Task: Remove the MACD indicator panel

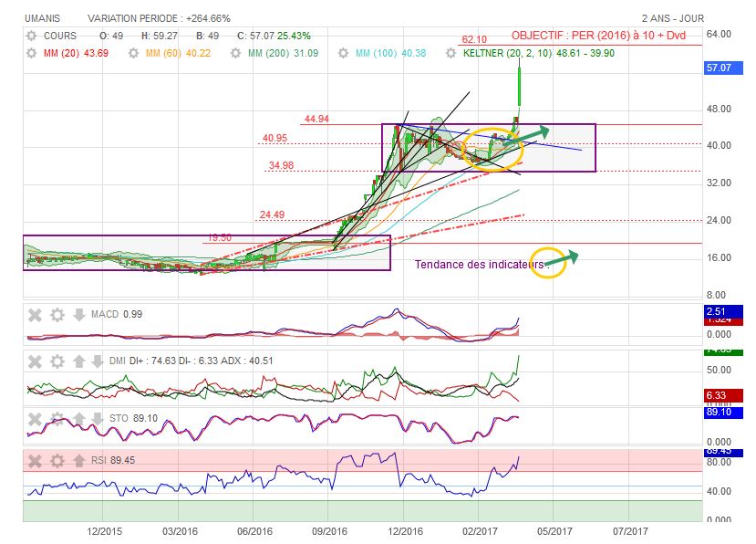Action: 35,315
